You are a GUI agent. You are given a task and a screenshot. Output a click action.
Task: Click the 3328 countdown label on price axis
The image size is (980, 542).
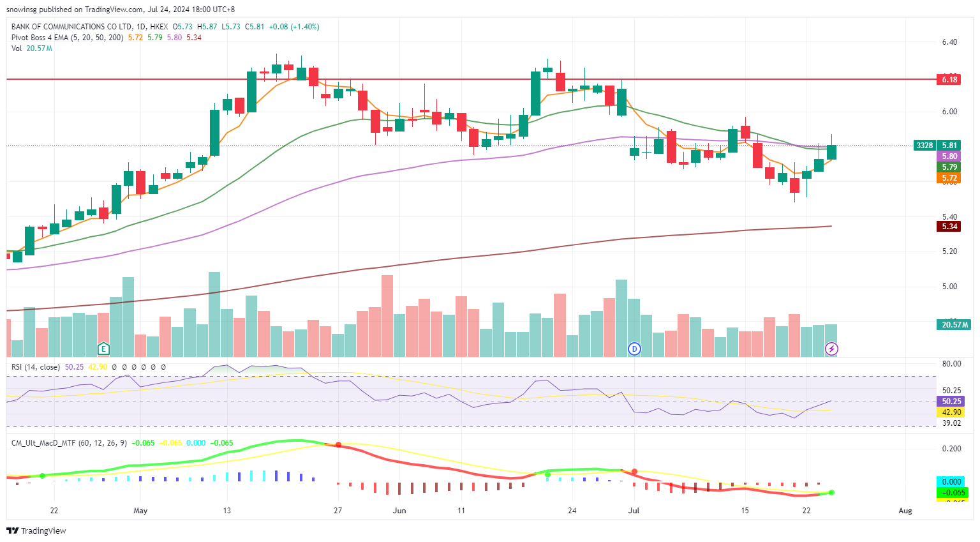click(924, 146)
